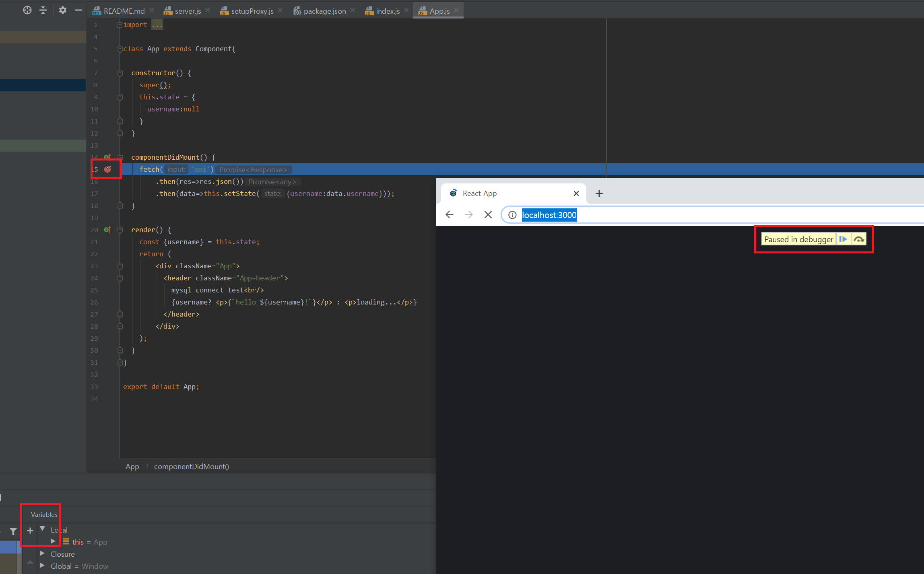Switch to the server.js editor tab
The width and height of the screenshot is (924, 574).
186,11
